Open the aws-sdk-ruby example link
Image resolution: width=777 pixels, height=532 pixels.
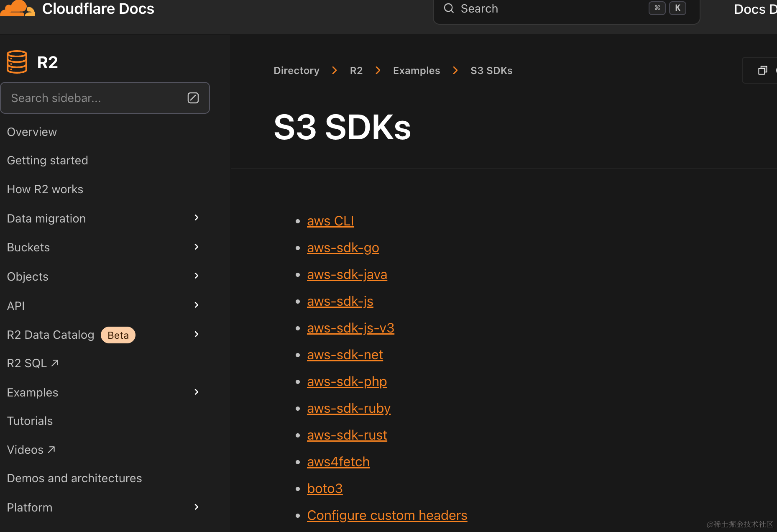[x=349, y=408]
